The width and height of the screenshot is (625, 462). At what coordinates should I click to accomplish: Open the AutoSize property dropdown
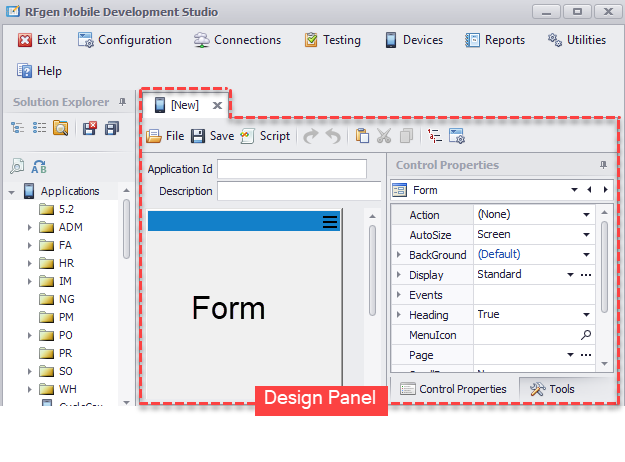(x=586, y=235)
